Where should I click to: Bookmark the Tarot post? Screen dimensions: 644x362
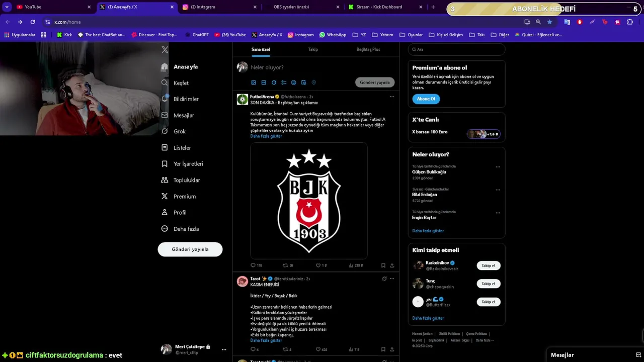tap(383, 349)
